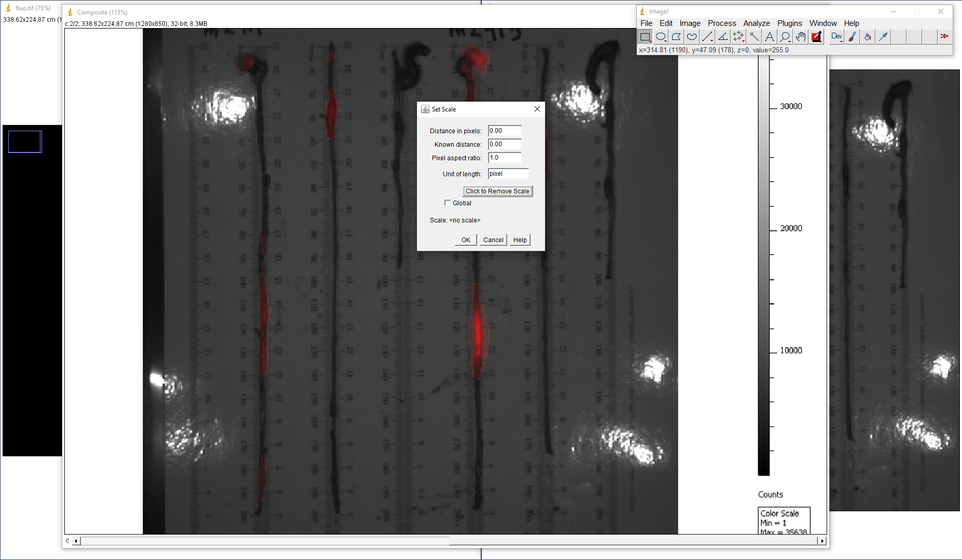The image size is (962, 560).
Task: Open the Analyze menu
Action: tap(756, 23)
